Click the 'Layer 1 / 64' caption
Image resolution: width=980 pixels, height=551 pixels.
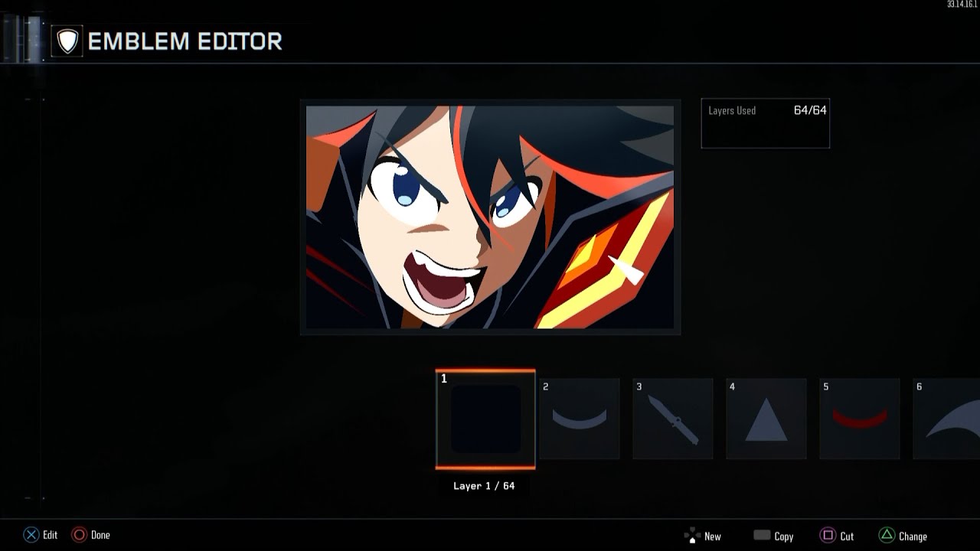click(x=484, y=486)
